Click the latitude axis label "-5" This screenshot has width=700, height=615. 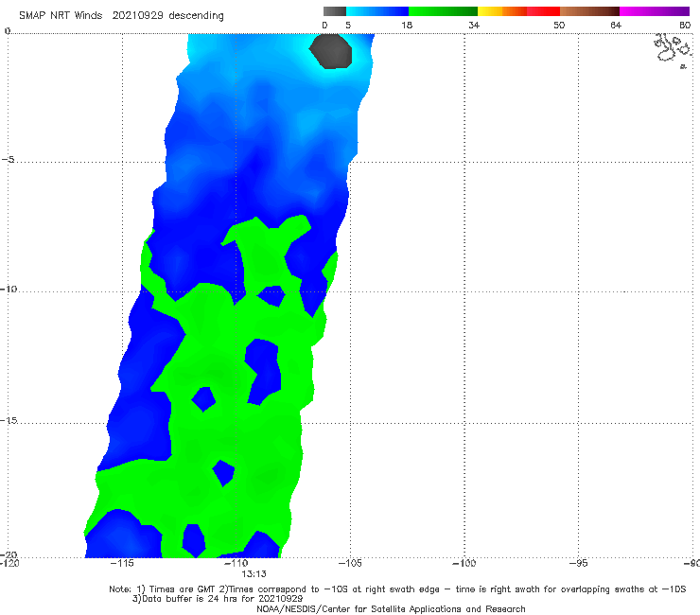8,160
